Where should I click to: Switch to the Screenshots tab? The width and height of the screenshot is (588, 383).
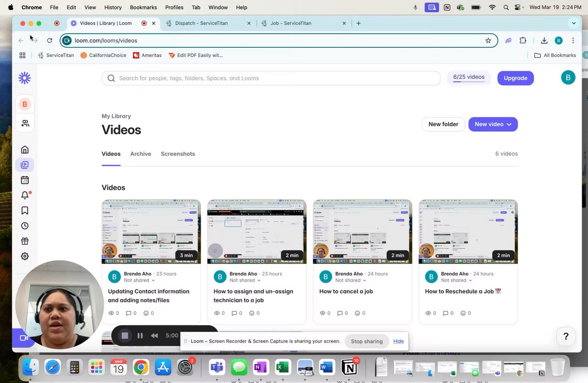tap(178, 154)
